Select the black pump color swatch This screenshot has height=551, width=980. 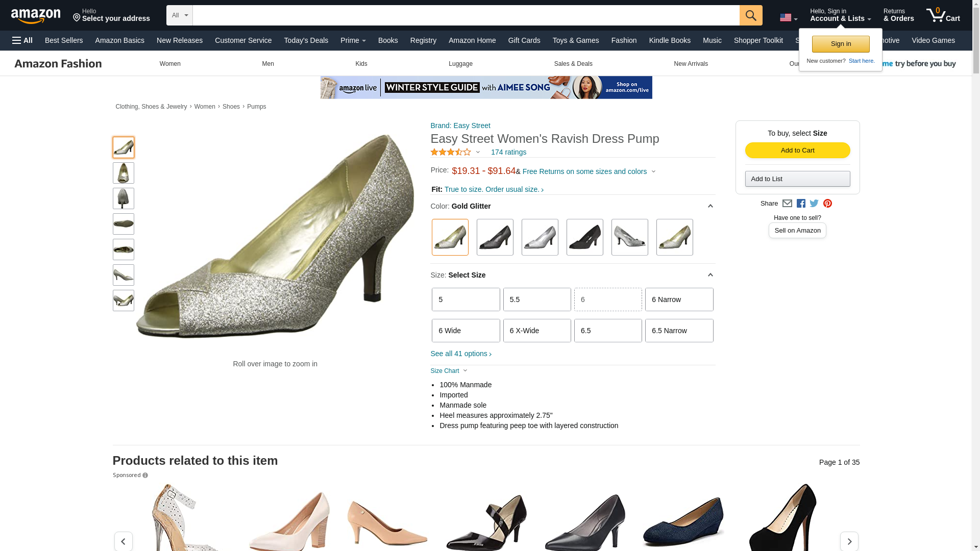tap(585, 237)
